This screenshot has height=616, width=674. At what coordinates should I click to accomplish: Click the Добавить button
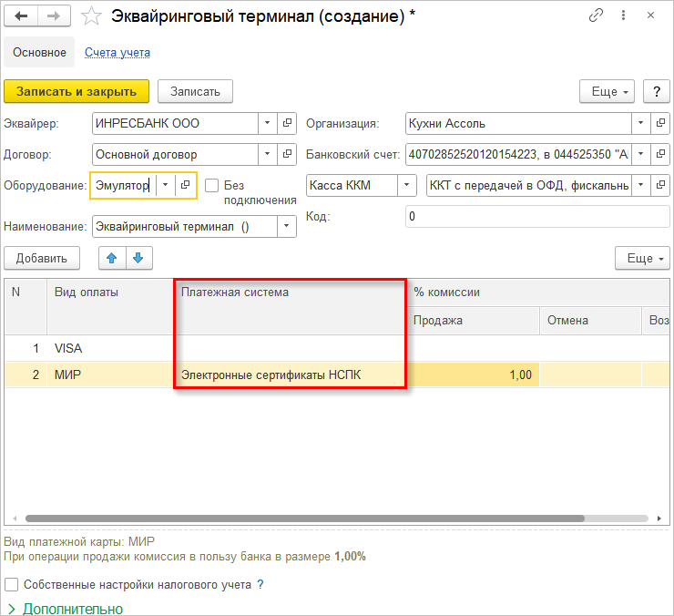(x=42, y=258)
